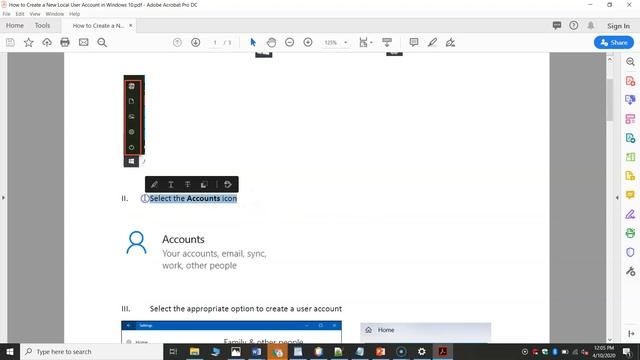Click the Save file icon
Image resolution: width=640 pixels, height=360 pixels.
(x=10, y=42)
